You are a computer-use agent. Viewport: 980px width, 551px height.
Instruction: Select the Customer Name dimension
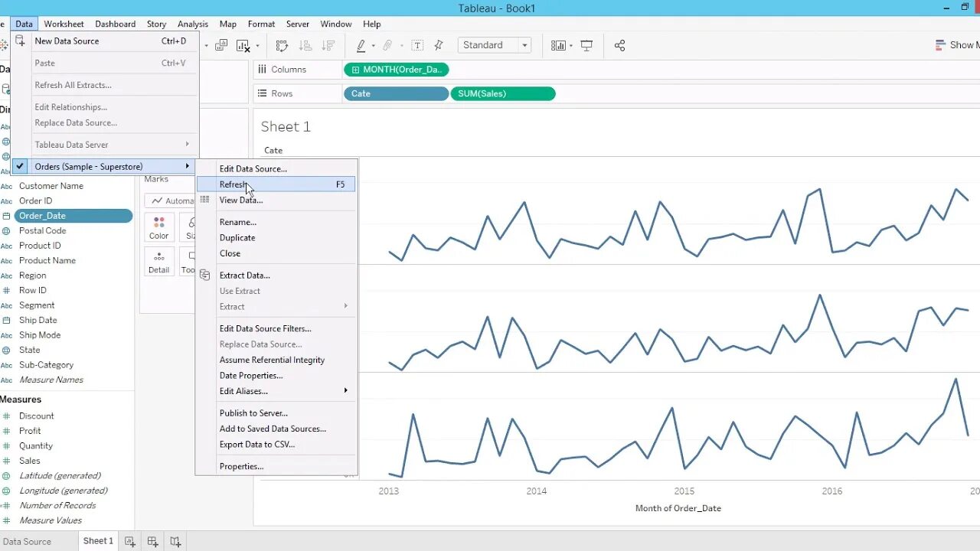pyautogui.click(x=51, y=186)
